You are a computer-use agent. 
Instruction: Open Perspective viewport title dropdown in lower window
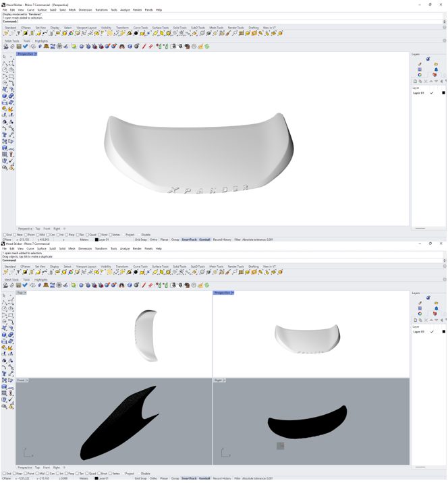point(232,293)
